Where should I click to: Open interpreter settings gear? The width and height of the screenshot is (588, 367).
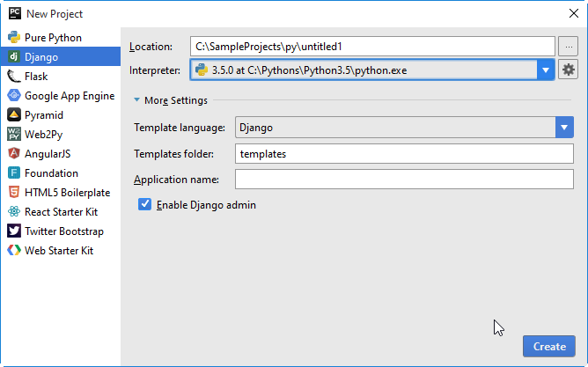click(569, 70)
